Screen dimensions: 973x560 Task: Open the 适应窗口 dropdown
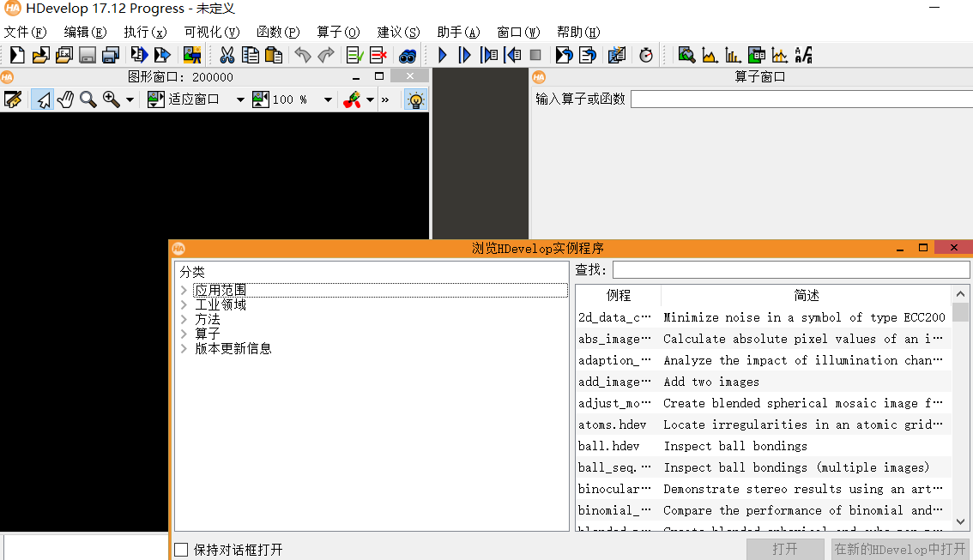pyautogui.click(x=240, y=99)
